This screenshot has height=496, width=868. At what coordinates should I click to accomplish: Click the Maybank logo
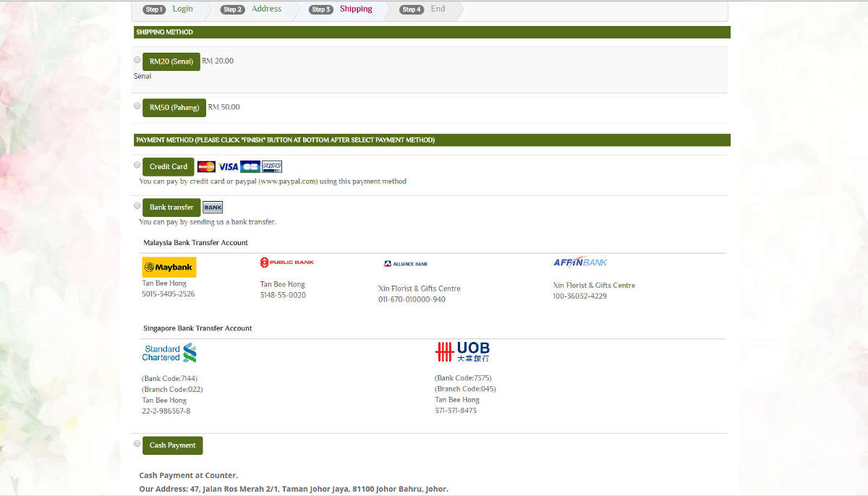pos(169,268)
